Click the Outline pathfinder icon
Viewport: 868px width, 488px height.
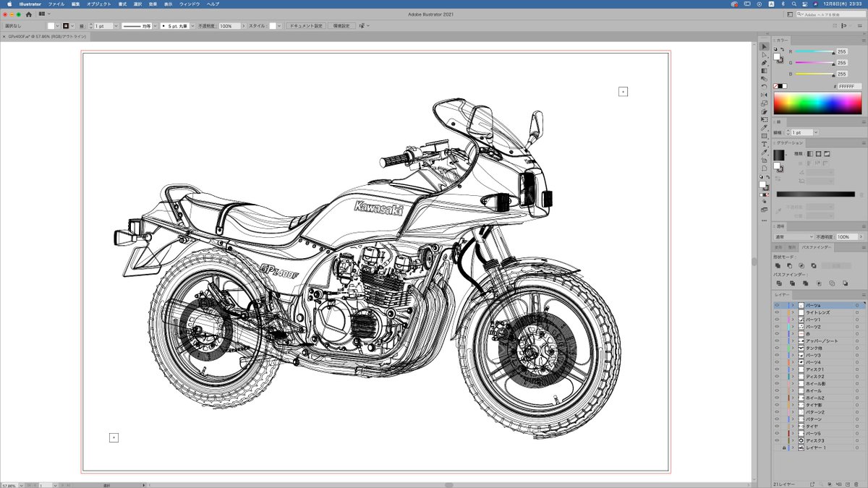coord(833,283)
